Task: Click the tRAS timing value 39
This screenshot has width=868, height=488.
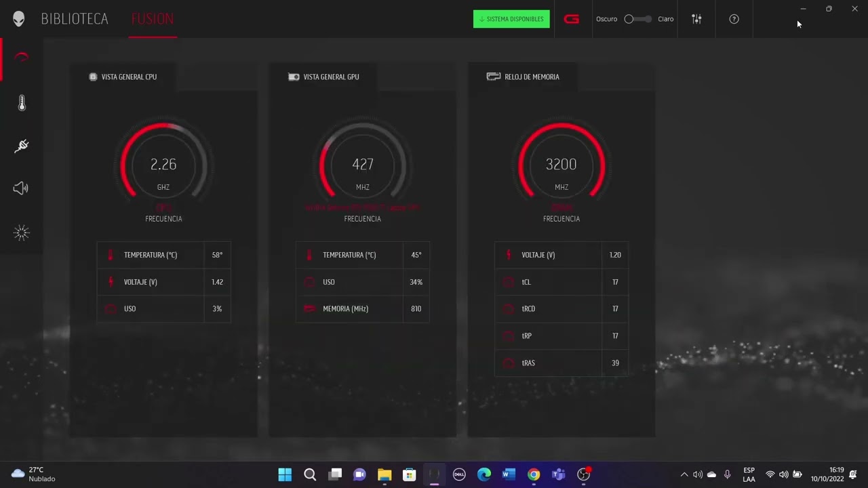Action: click(x=614, y=363)
